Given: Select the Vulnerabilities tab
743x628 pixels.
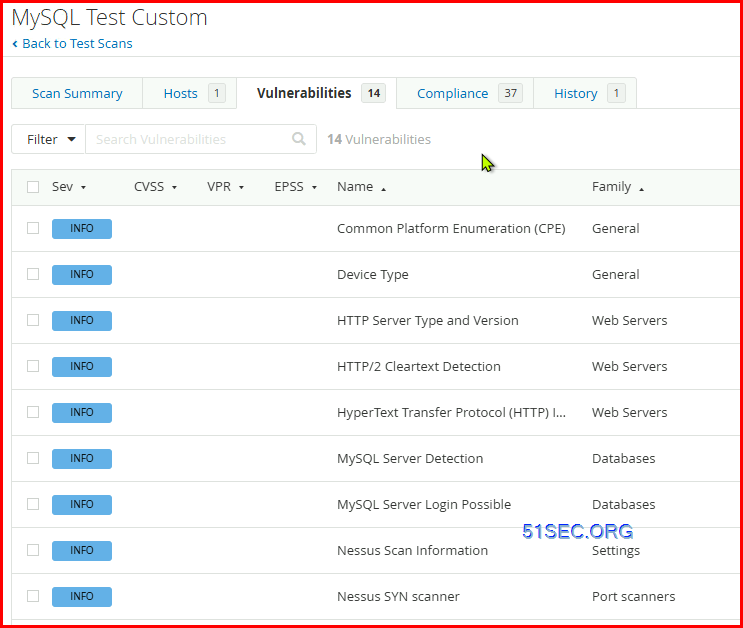Looking at the screenshot, I should (x=317, y=93).
